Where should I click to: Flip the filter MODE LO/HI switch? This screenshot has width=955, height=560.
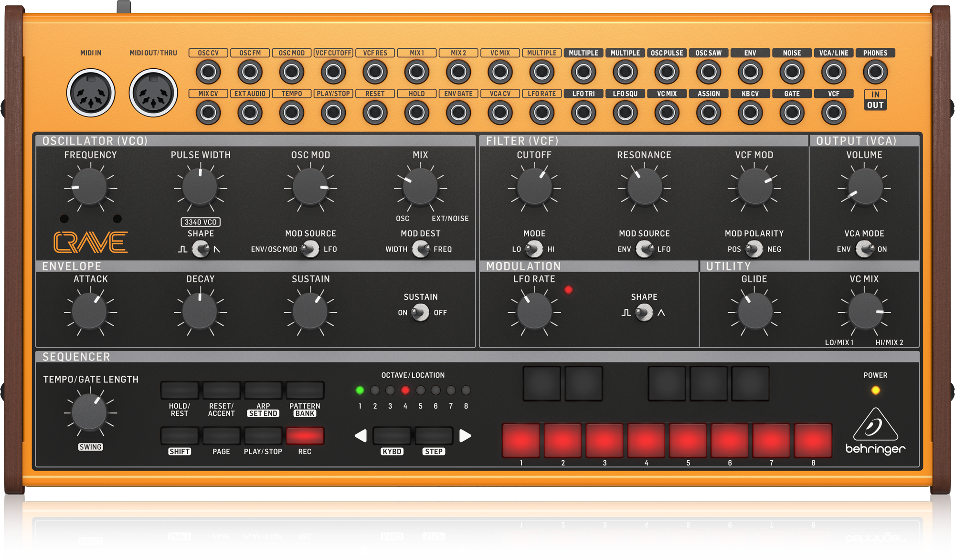pos(534,249)
